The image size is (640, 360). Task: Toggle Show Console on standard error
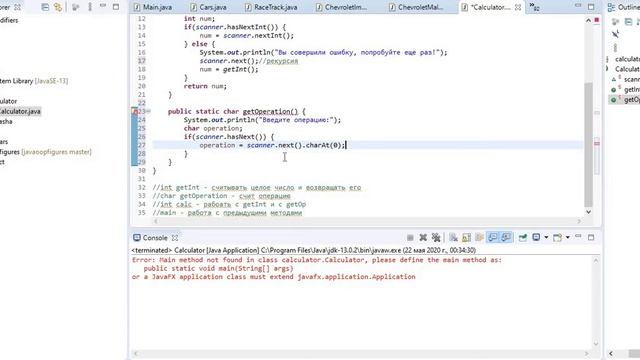[506, 238]
